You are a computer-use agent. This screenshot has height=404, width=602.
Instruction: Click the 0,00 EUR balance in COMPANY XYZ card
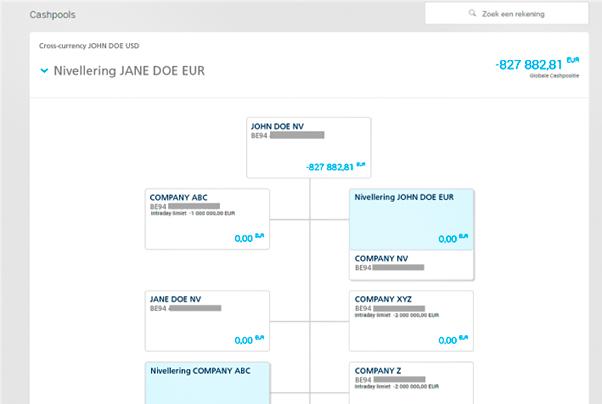[448, 340]
